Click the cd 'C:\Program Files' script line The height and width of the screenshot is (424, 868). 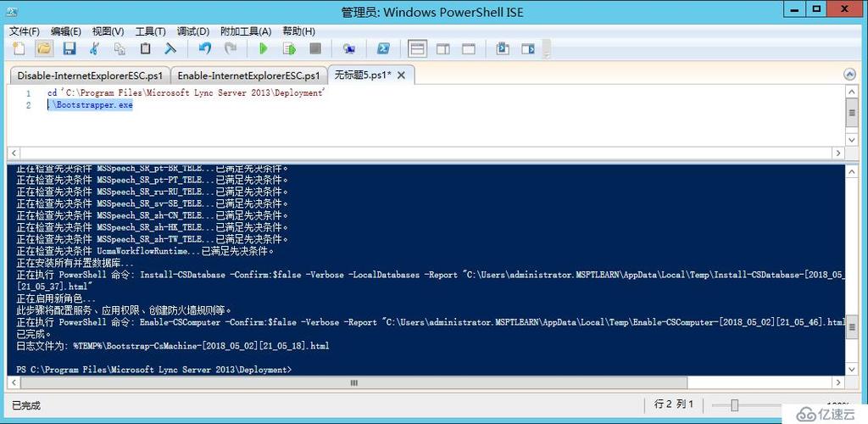(x=186, y=93)
